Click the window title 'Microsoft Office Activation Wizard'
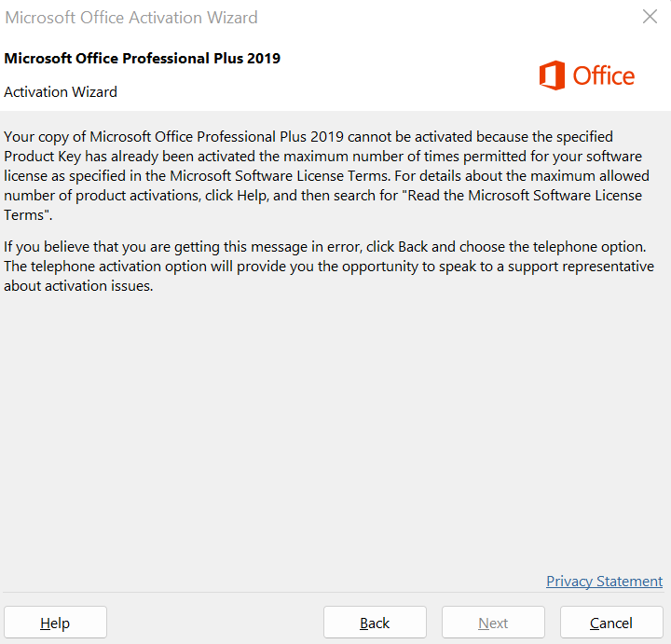Screen dimensions: 671x644 click(131, 18)
